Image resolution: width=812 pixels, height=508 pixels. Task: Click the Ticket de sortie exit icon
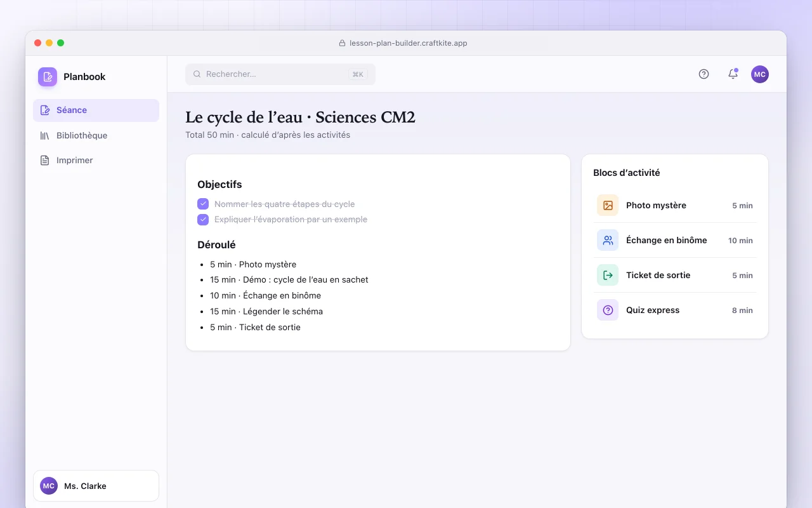click(608, 275)
